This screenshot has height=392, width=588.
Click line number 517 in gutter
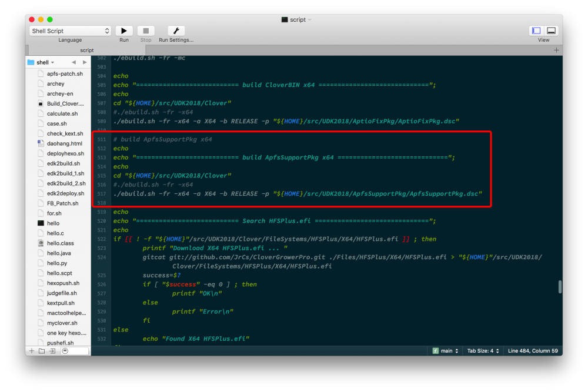click(102, 194)
